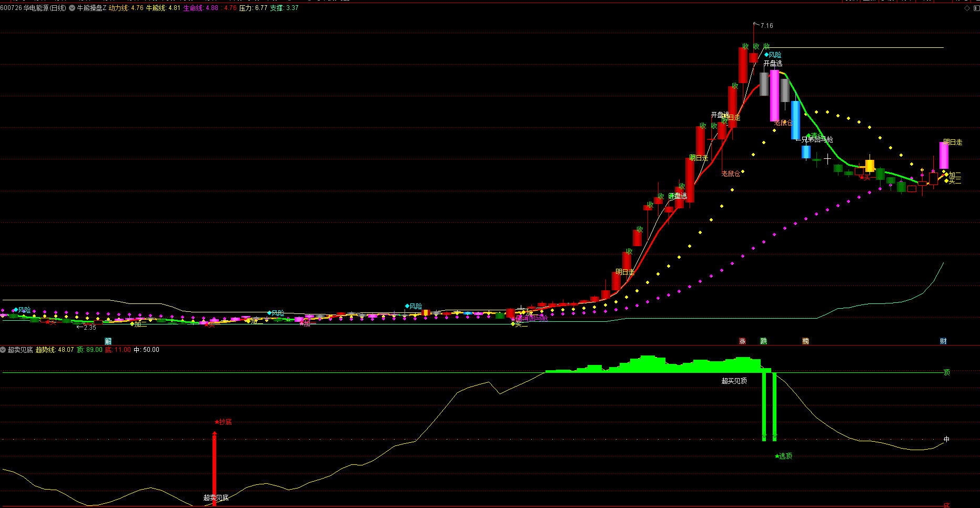Click the 超卖见底 indicator label in sub-panel
Viewport: 980px width, 508px height.
click(21, 350)
